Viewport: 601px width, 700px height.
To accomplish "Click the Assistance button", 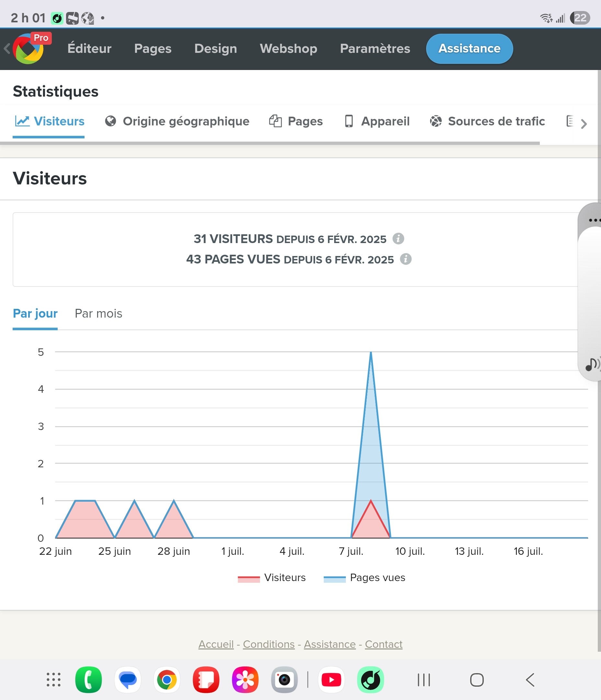I will pyautogui.click(x=469, y=49).
